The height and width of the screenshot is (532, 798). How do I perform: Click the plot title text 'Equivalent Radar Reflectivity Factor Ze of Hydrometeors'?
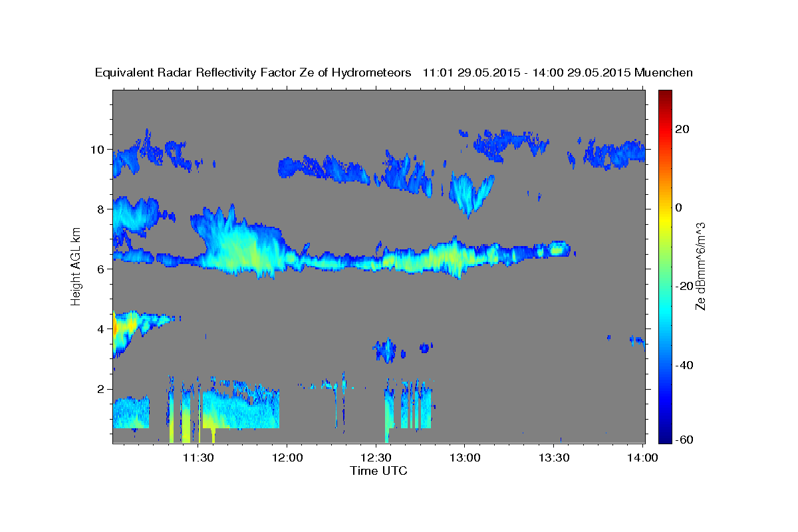(x=253, y=72)
